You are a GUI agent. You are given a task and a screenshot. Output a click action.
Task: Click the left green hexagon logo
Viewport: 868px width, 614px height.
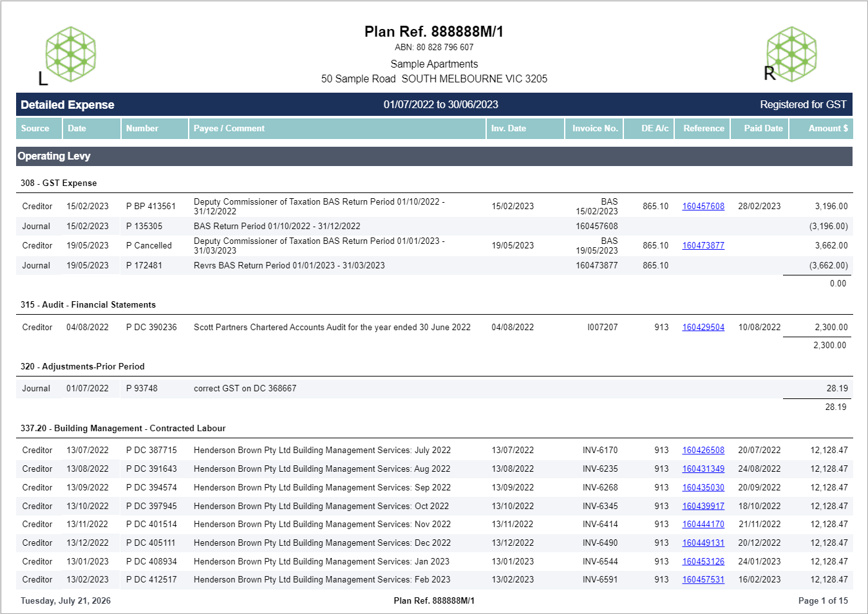point(70,54)
